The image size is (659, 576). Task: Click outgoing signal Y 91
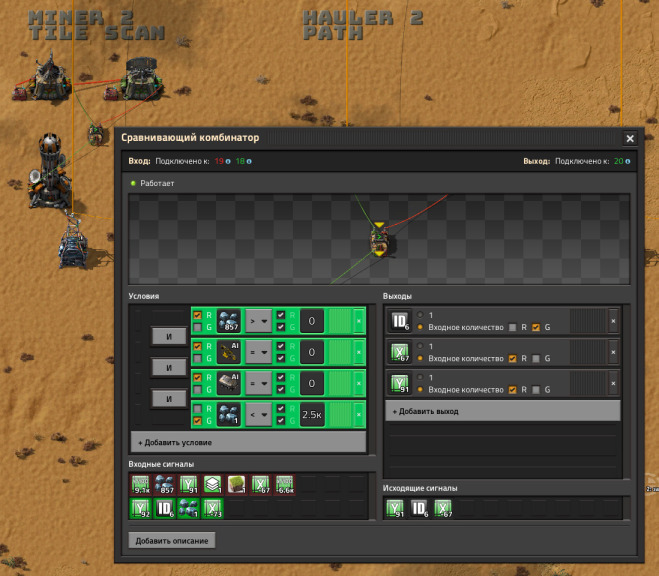pos(395,509)
